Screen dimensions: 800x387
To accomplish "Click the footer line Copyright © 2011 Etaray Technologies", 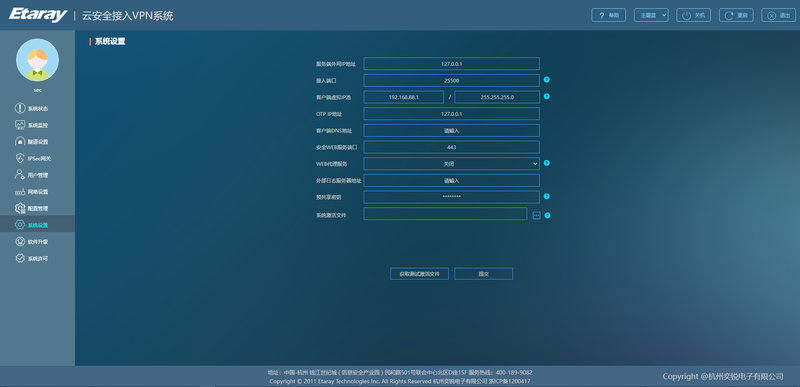I will click(x=399, y=381).
